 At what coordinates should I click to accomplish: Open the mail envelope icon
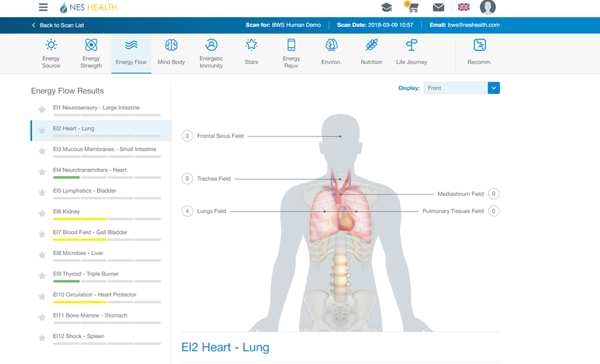click(439, 8)
